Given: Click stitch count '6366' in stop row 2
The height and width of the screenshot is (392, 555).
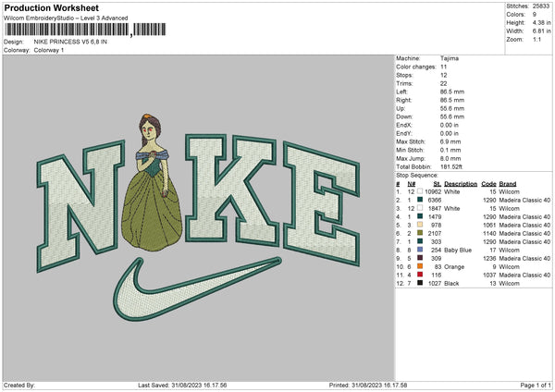Looking at the screenshot, I should point(435,201).
